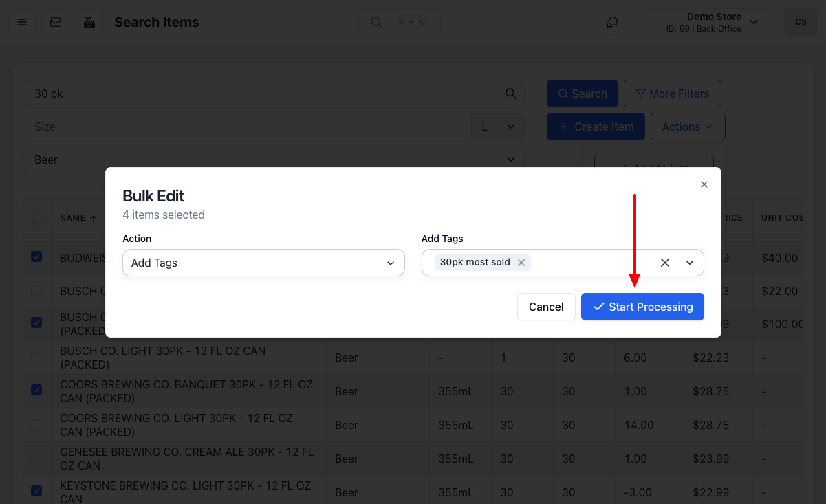Uncheck the Budweiser row checkbox
Screen dimensions: 826x504
click(36, 256)
